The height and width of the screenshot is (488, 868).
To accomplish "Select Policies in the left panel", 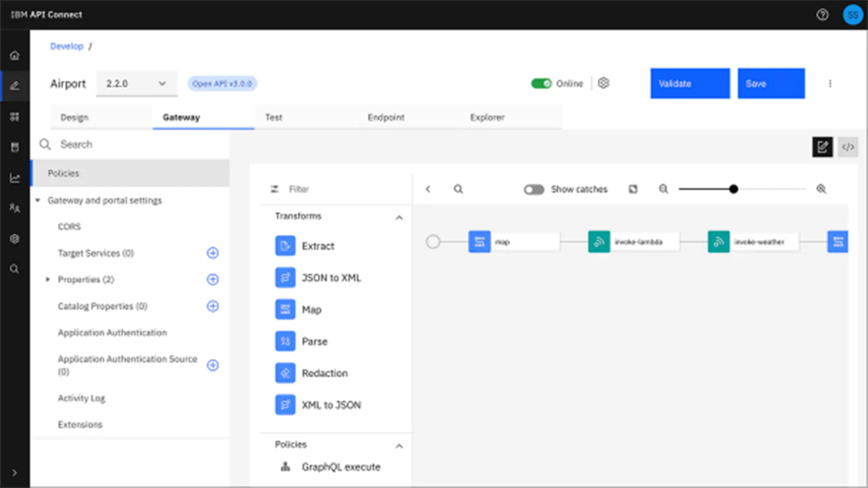I will coord(130,174).
